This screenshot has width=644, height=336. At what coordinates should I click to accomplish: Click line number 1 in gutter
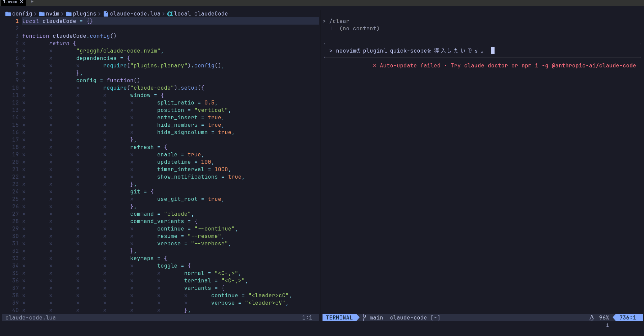pyautogui.click(x=17, y=21)
